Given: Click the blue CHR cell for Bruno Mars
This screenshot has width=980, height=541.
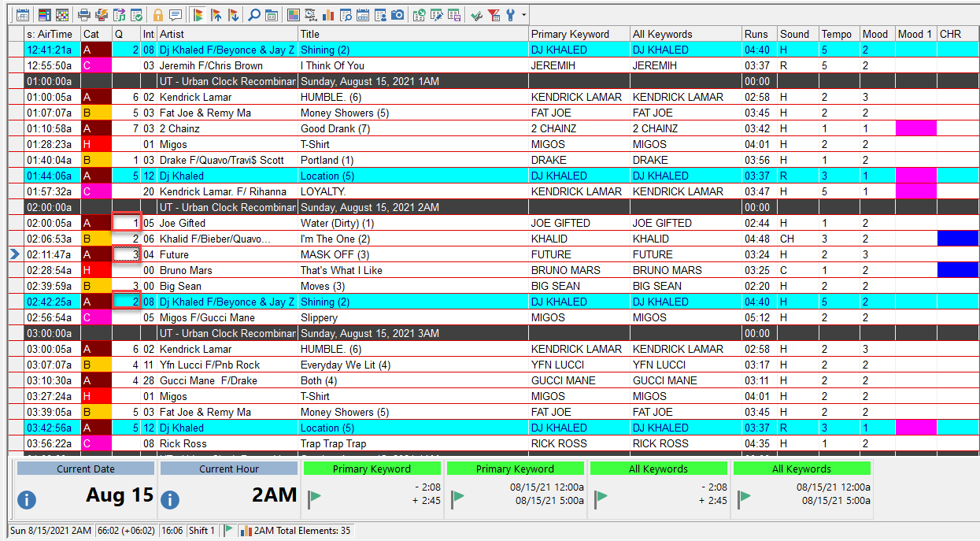Looking at the screenshot, I should [958, 270].
